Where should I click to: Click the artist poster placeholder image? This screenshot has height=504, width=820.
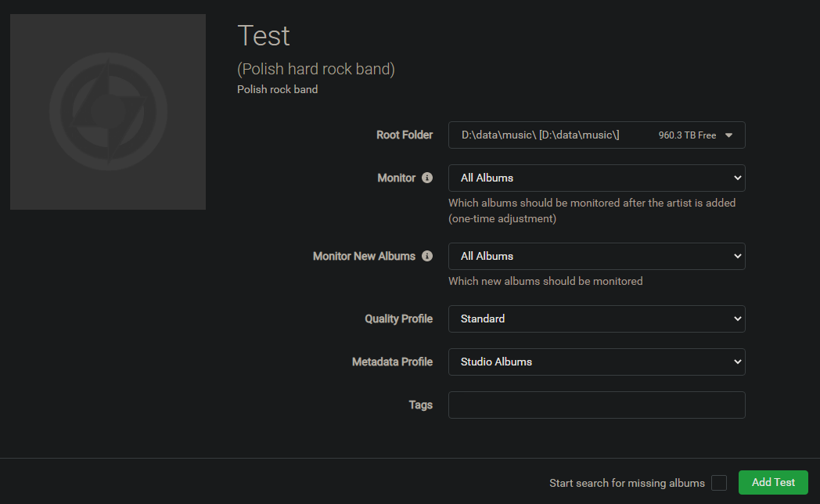click(x=108, y=112)
